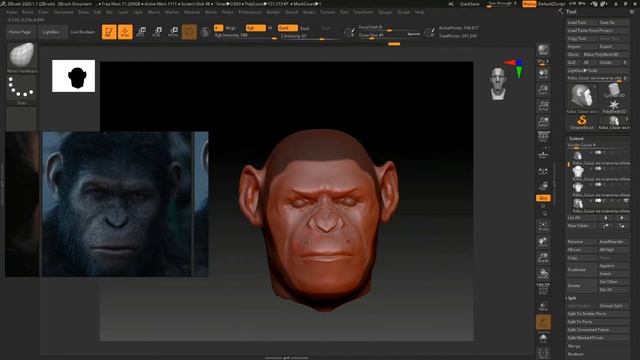Image resolution: width=640 pixels, height=360 pixels.
Task: Expand the Merge section
Action: pos(574,346)
